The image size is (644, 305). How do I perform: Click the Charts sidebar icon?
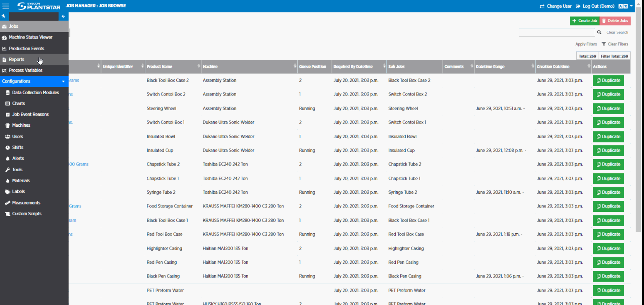pos(8,104)
